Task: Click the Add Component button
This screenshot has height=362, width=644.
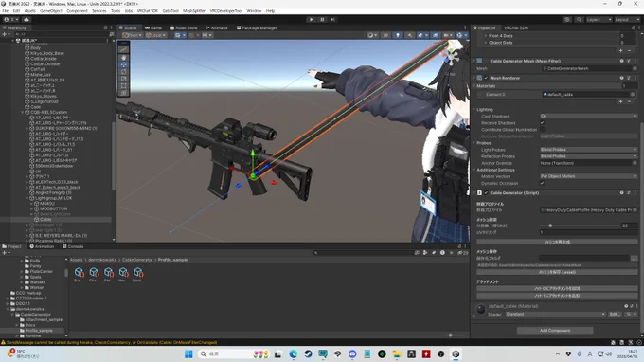Action: point(555,331)
